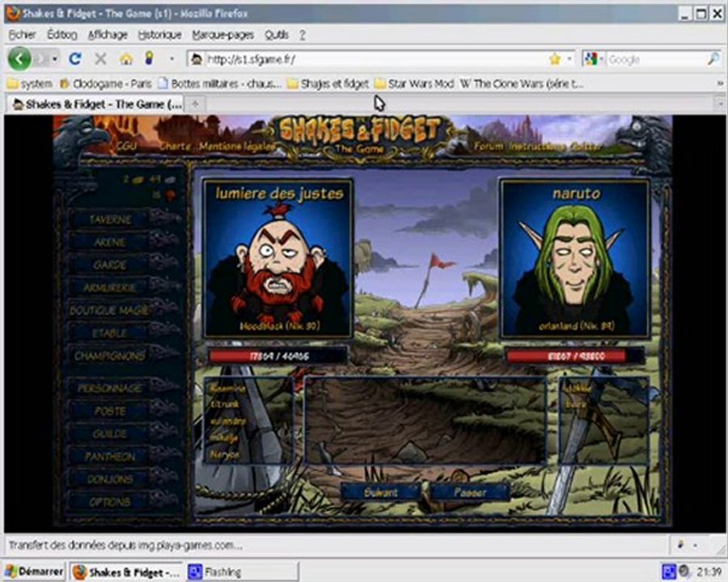
Task: Click the Firefox logo in the title bar
Action: 13,14
